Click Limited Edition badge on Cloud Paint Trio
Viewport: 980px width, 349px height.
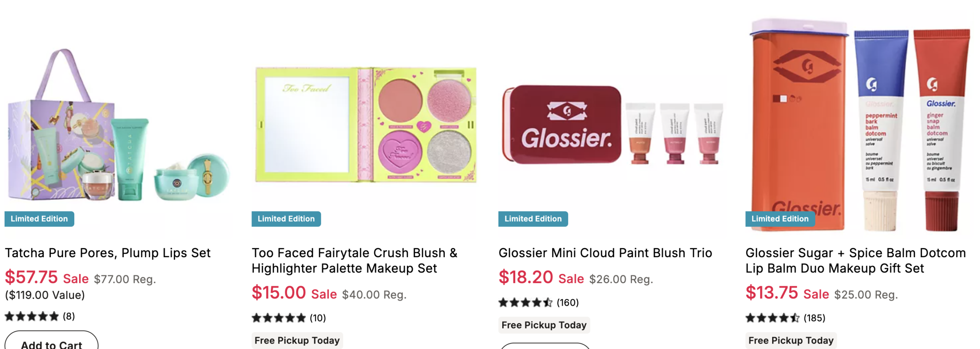pyautogui.click(x=533, y=219)
